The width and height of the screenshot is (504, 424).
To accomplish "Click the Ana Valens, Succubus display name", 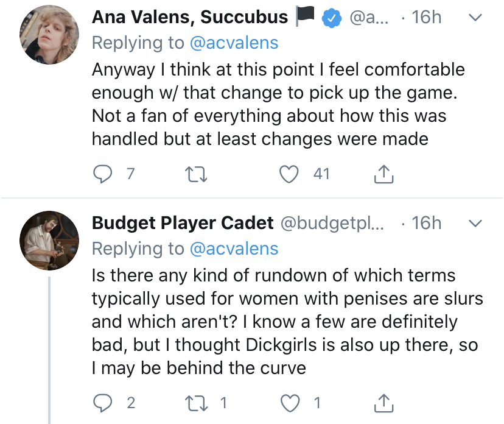I will [190, 17].
